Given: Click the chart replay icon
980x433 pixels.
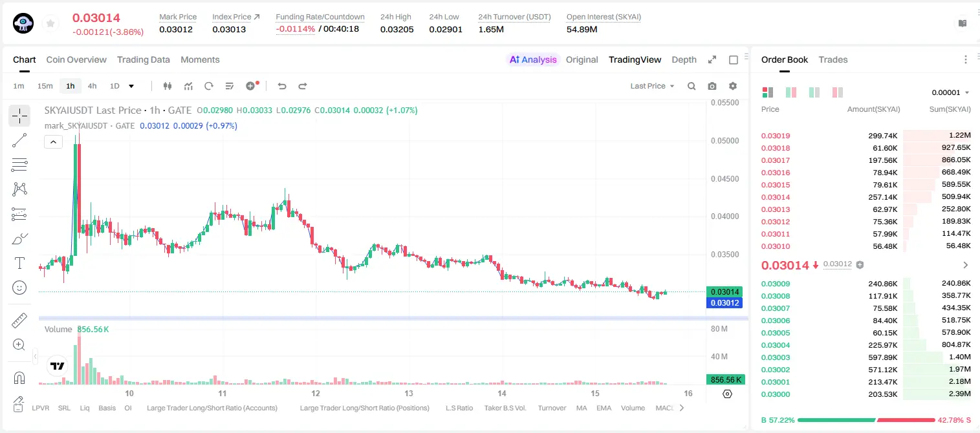Looking at the screenshot, I should pyautogui.click(x=209, y=86).
